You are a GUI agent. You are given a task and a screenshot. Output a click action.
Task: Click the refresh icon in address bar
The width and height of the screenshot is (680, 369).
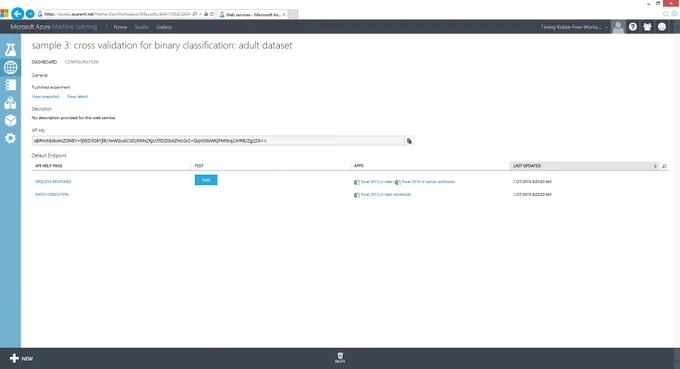click(x=212, y=14)
